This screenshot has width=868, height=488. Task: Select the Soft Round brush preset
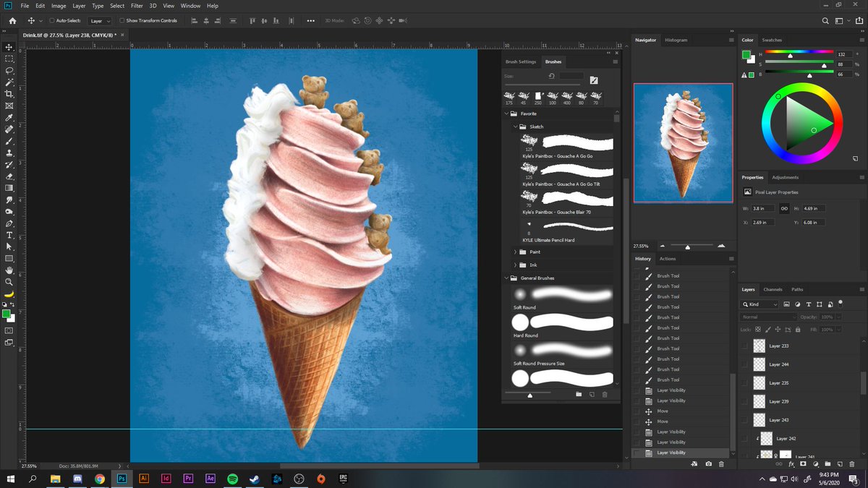pyautogui.click(x=562, y=298)
